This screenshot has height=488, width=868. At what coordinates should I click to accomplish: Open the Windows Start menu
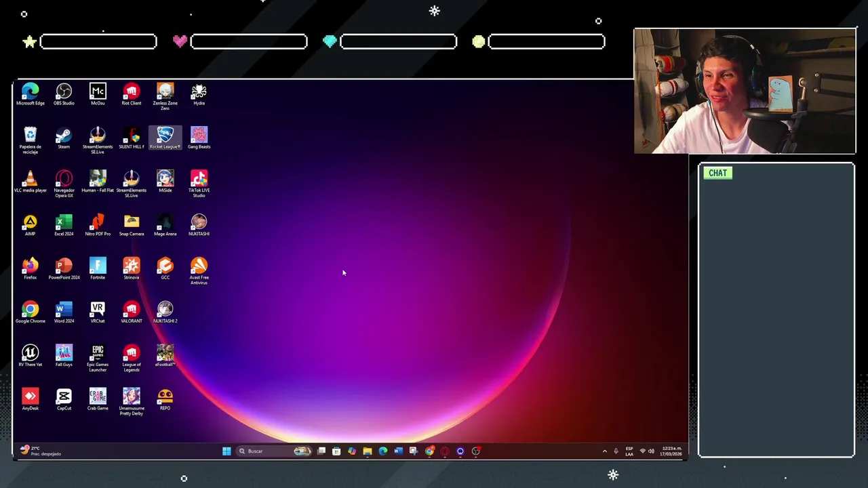point(226,451)
